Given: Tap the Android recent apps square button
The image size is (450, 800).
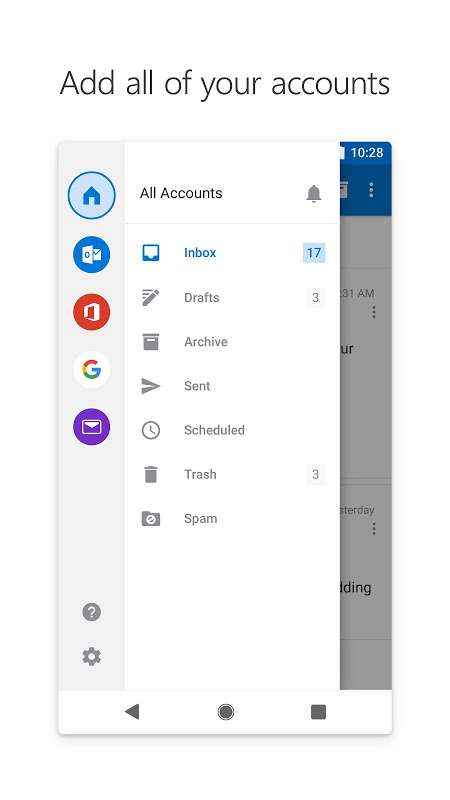Looking at the screenshot, I should point(318,711).
